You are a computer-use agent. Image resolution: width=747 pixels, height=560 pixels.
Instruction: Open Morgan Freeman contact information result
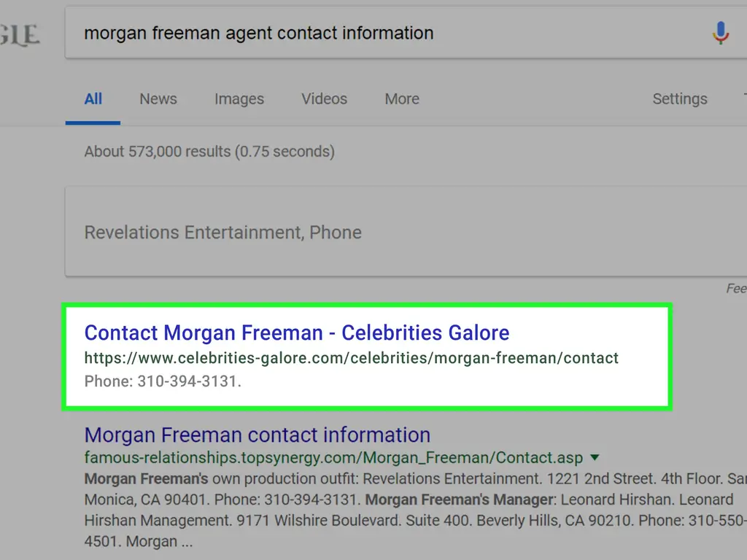click(x=258, y=435)
